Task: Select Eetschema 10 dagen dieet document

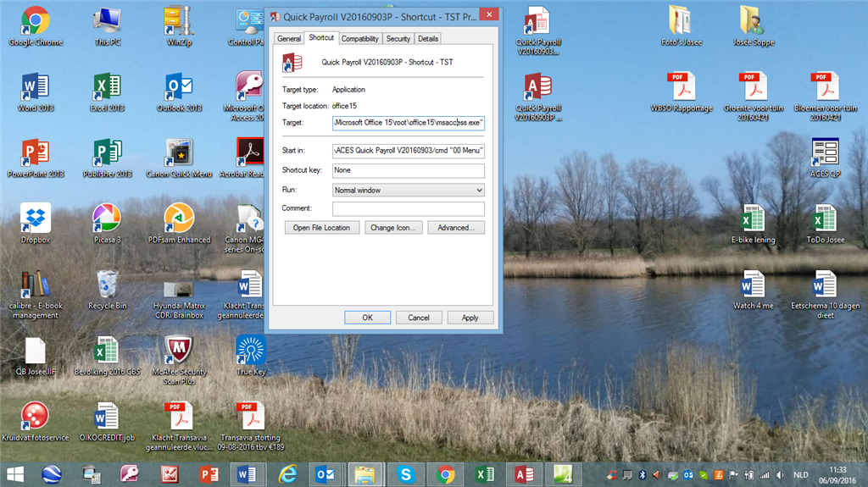Action: click(825, 295)
